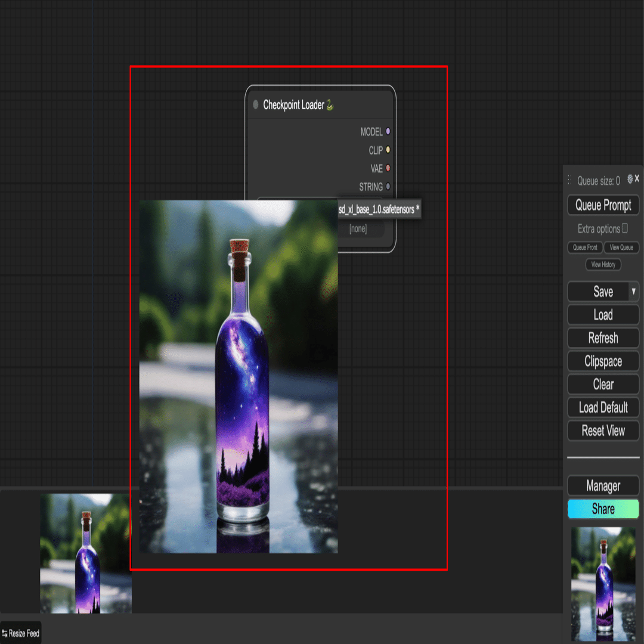
Task: Click the Queue Front button
Action: coord(585,247)
